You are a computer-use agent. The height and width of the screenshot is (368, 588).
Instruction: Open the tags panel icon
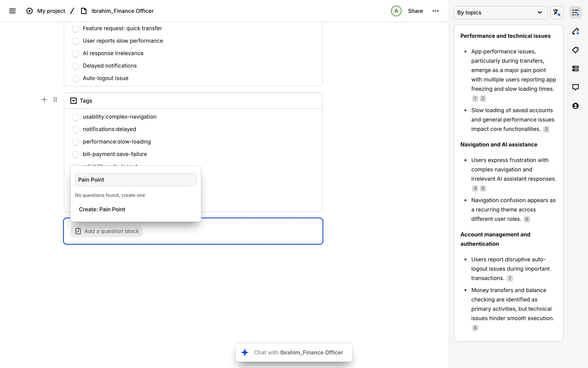point(575,50)
